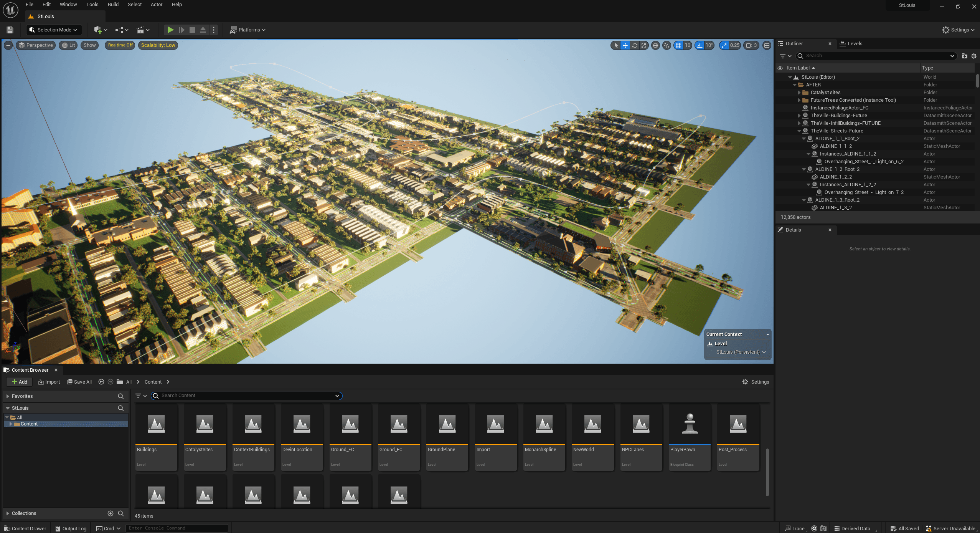Switch to the Levels tab

[x=851, y=44]
